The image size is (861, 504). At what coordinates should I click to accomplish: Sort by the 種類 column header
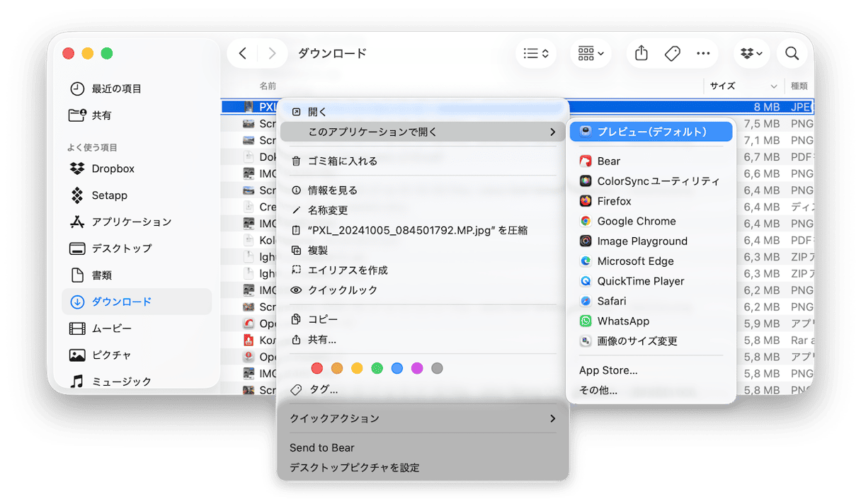pyautogui.click(x=799, y=86)
